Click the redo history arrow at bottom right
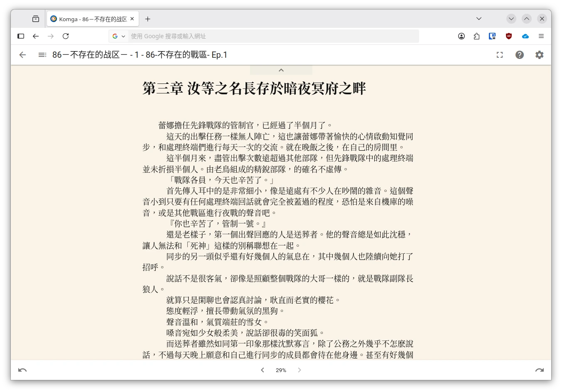 pos(539,370)
